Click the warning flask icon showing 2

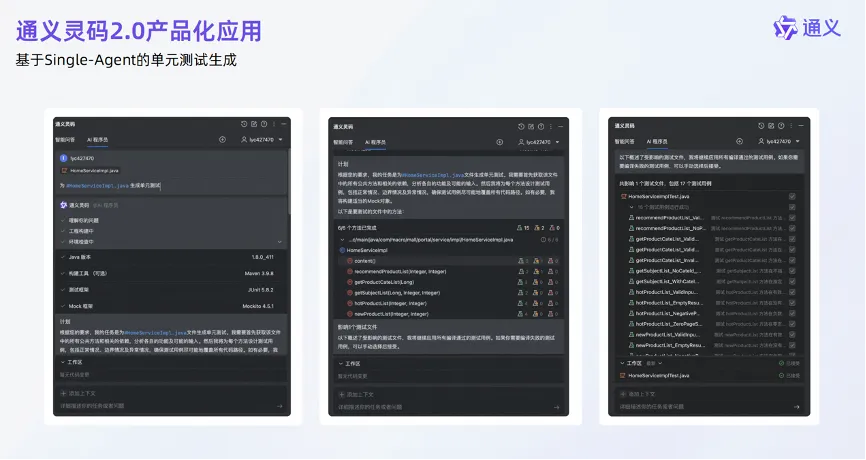[536, 228]
